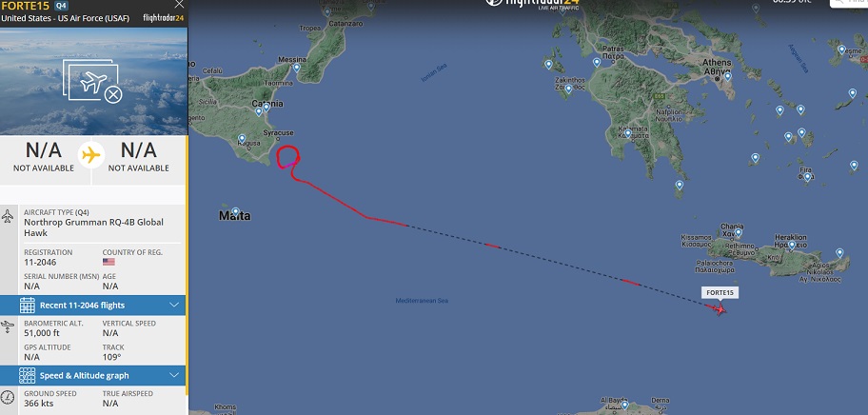
Task: Click the Q4 aircraft type badge
Action: [61, 6]
